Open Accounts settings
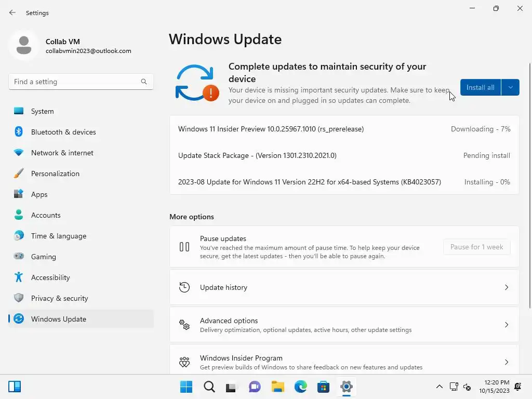 pos(81,215)
